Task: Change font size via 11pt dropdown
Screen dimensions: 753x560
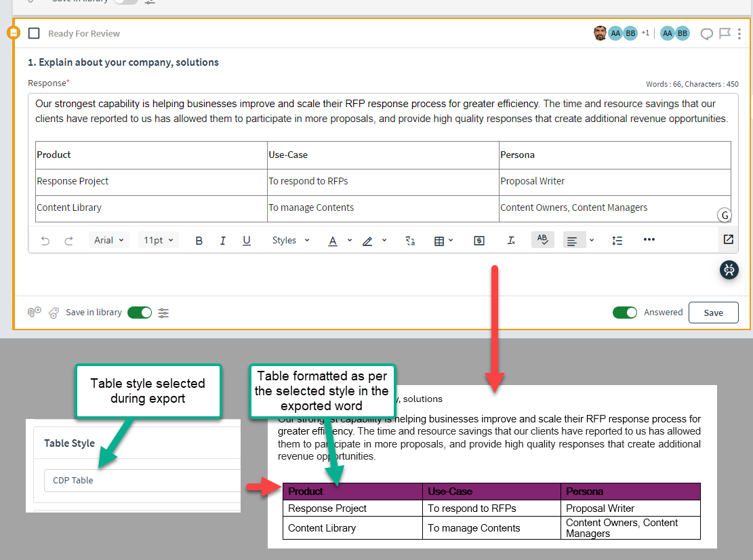Action: pyautogui.click(x=158, y=239)
